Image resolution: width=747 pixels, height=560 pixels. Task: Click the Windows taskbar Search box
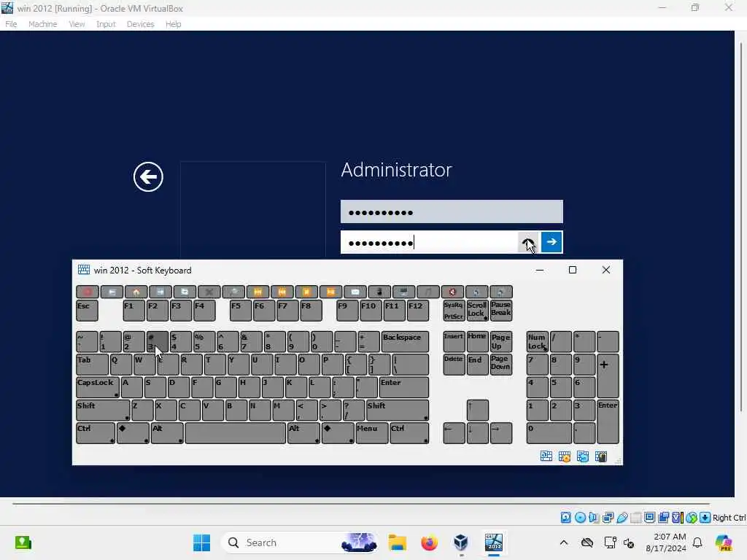click(x=300, y=542)
